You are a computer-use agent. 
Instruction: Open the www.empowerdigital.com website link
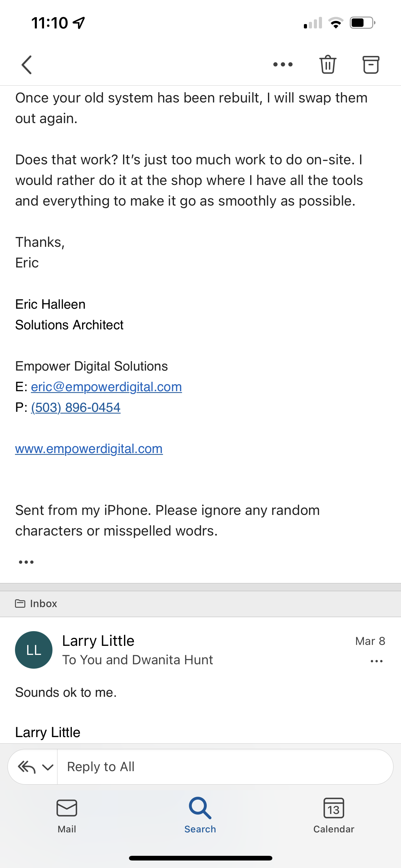pyautogui.click(x=89, y=449)
